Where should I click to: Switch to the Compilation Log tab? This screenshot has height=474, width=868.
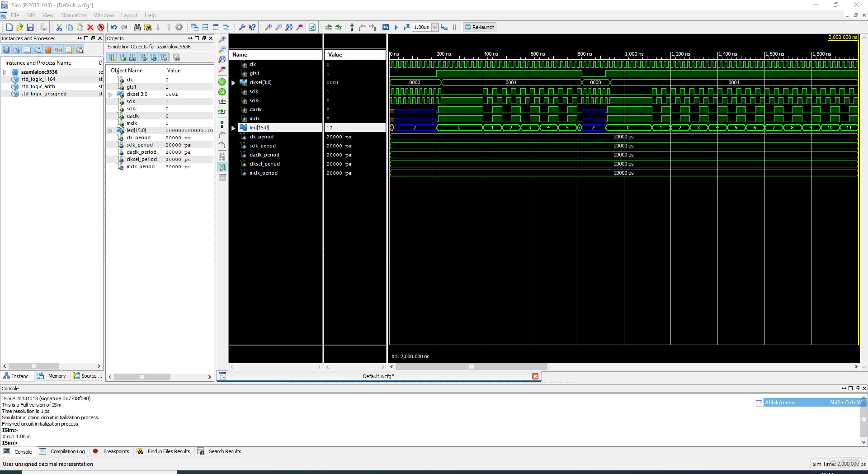62,451
